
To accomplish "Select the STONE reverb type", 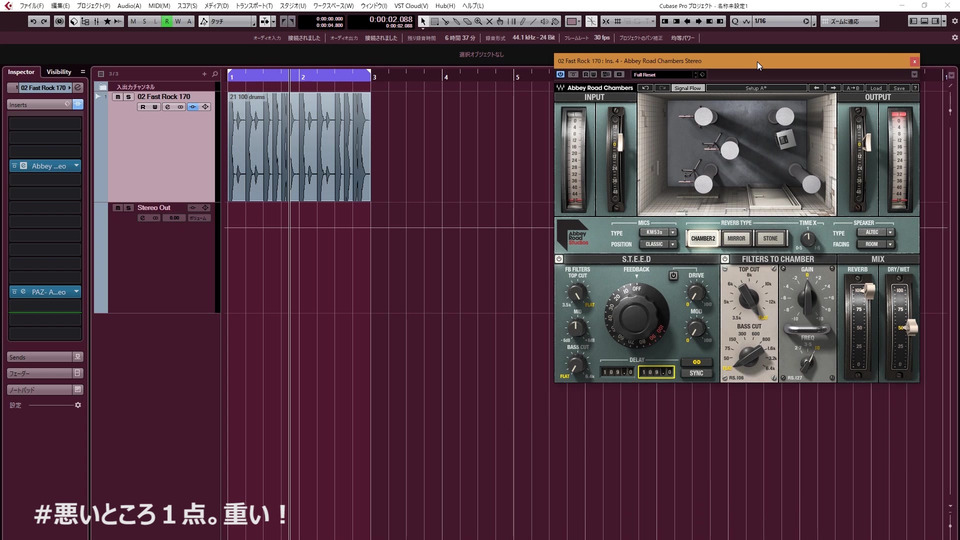I will pyautogui.click(x=770, y=238).
